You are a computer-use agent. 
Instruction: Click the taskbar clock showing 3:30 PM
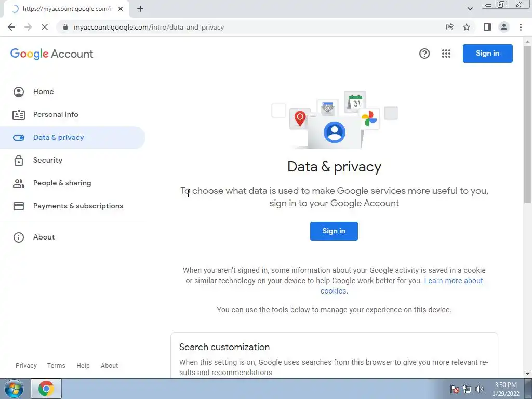pyautogui.click(x=506, y=389)
